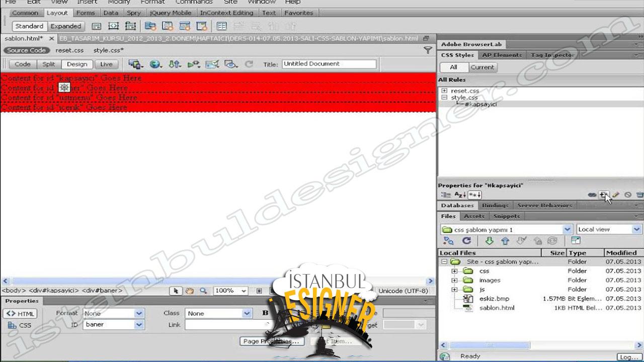Screen dimensions: 644x362
Task: Switch Property inspector to HTML mode
Action: 20,313
